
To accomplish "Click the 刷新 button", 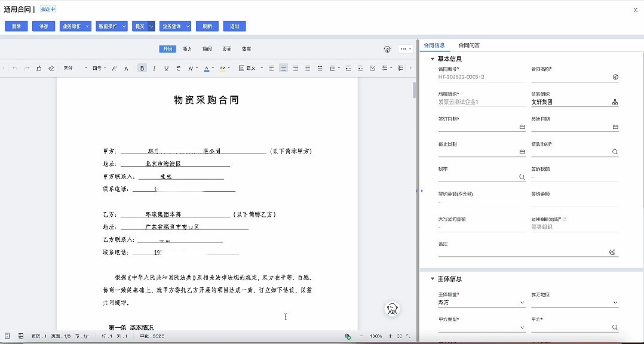I will click(207, 26).
